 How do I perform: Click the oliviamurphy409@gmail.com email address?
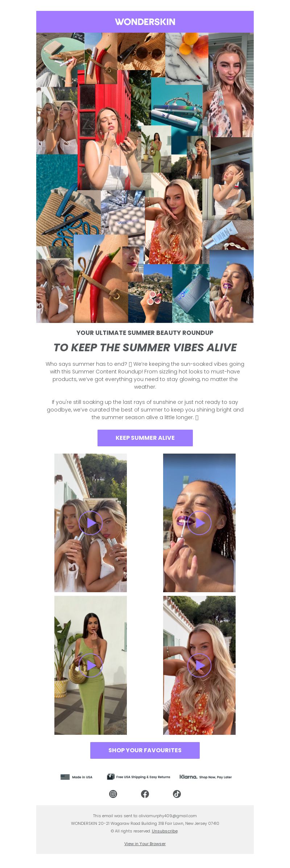pyautogui.click(x=167, y=816)
